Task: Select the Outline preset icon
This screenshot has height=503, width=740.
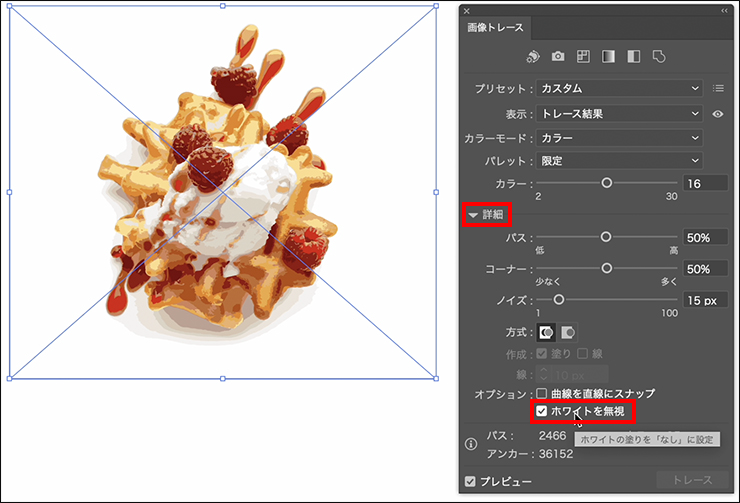Action: (659, 56)
